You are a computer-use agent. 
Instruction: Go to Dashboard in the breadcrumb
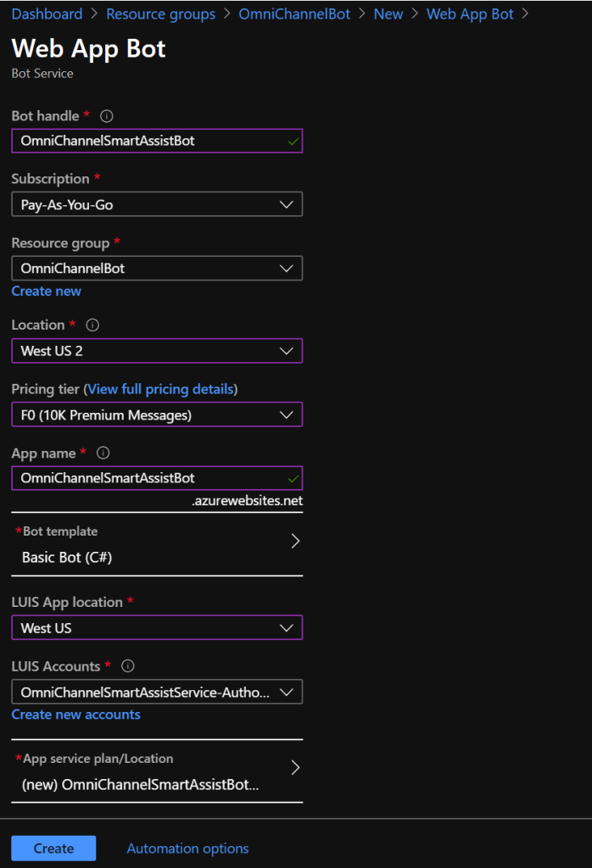47,14
